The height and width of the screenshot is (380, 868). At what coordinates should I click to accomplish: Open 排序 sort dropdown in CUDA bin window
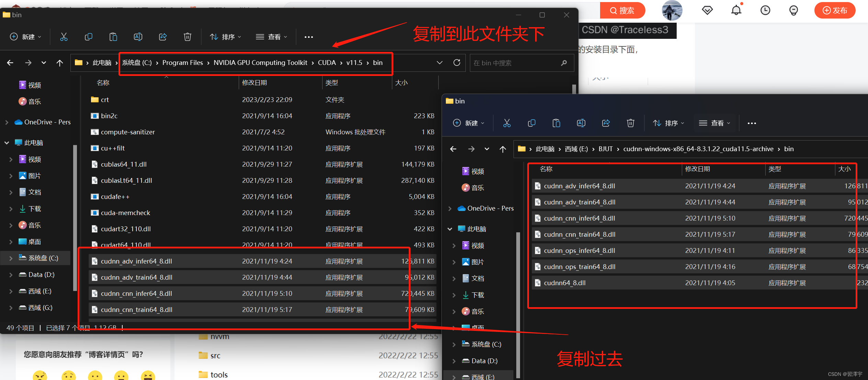[226, 37]
